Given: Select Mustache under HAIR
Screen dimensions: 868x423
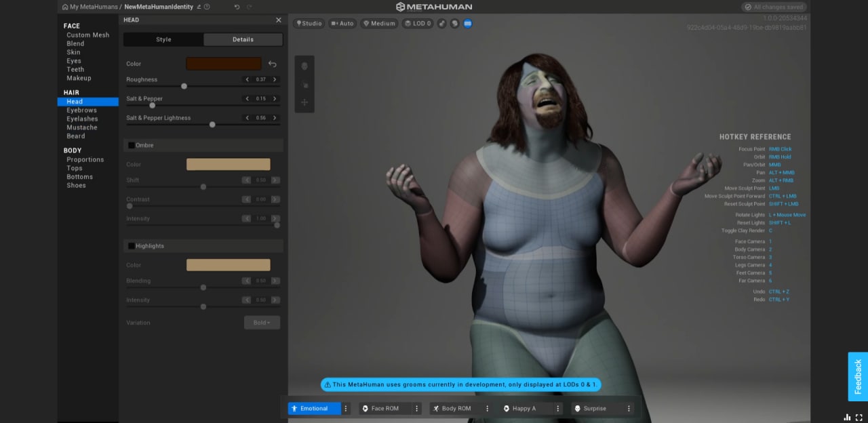Looking at the screenshot, I should (81, 127).
